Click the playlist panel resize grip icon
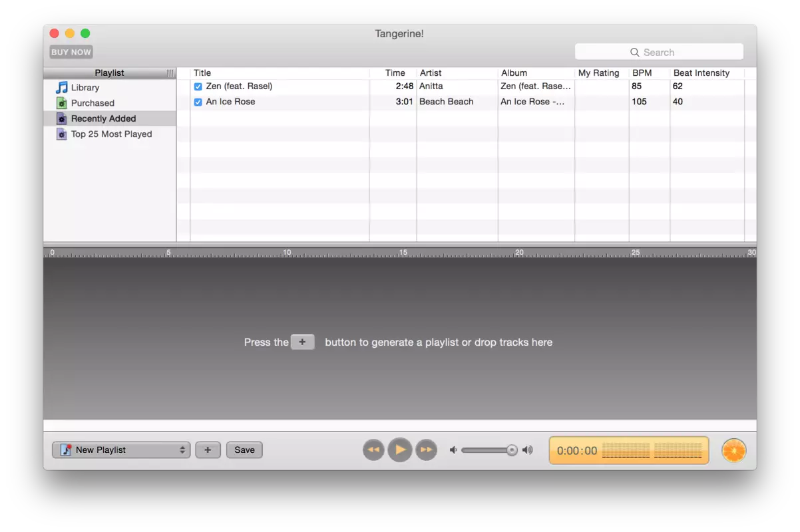The image size is (800, 532). click(x=170, y=73)
